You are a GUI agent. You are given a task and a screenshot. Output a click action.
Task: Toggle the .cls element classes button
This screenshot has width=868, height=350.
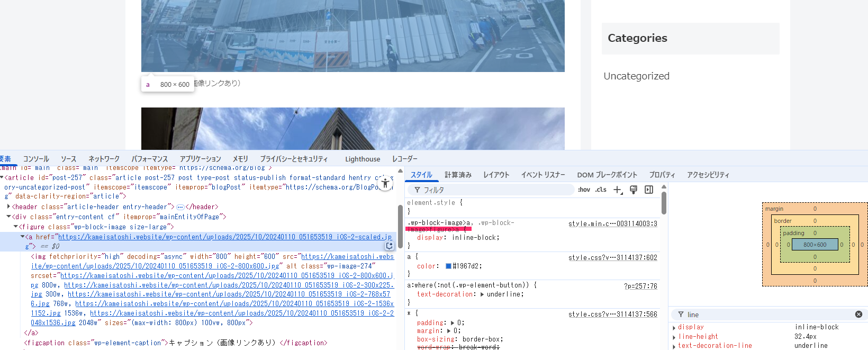click(601, 190)
